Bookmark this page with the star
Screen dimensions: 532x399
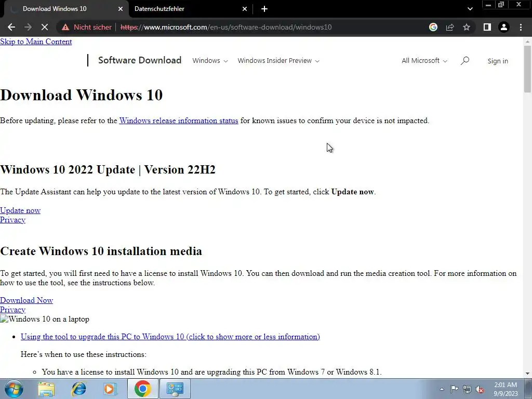(467, 27)
